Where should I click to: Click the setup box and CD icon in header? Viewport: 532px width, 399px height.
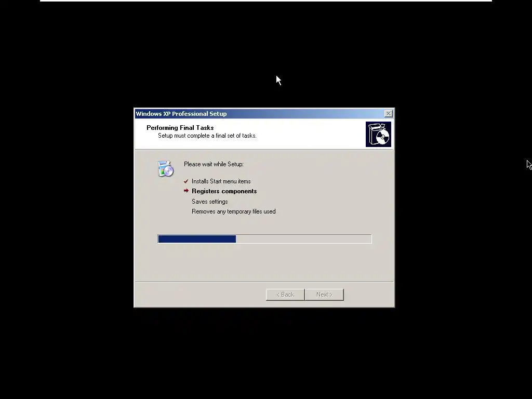[x=378, y=135]
